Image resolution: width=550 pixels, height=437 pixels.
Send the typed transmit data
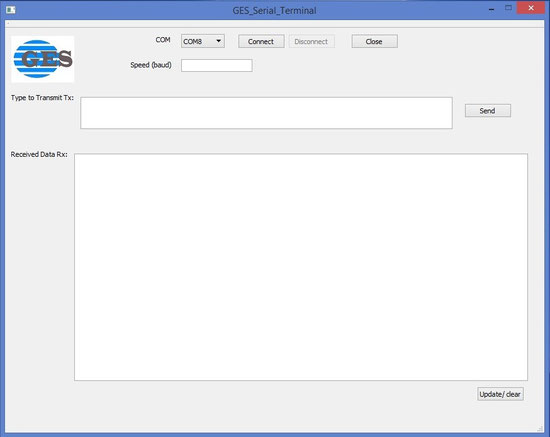pos(488,111)
